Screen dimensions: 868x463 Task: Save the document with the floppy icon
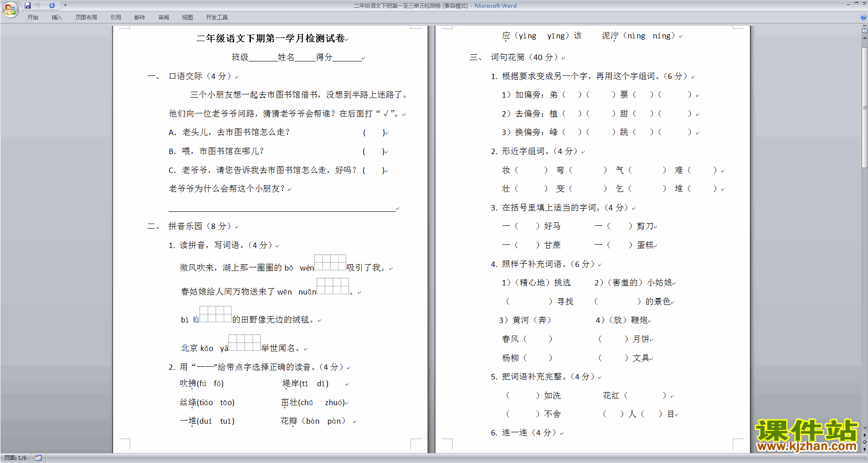tap(28, 5)
